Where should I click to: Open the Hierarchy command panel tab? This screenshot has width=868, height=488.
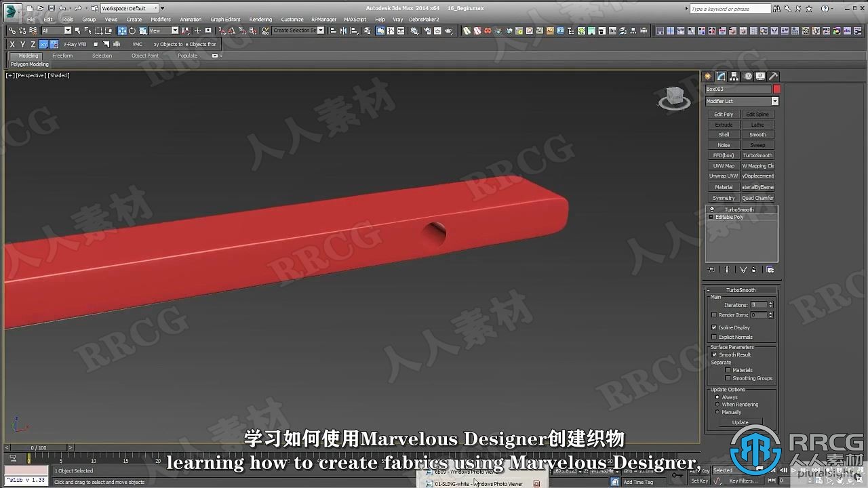(x=734, y=76)
